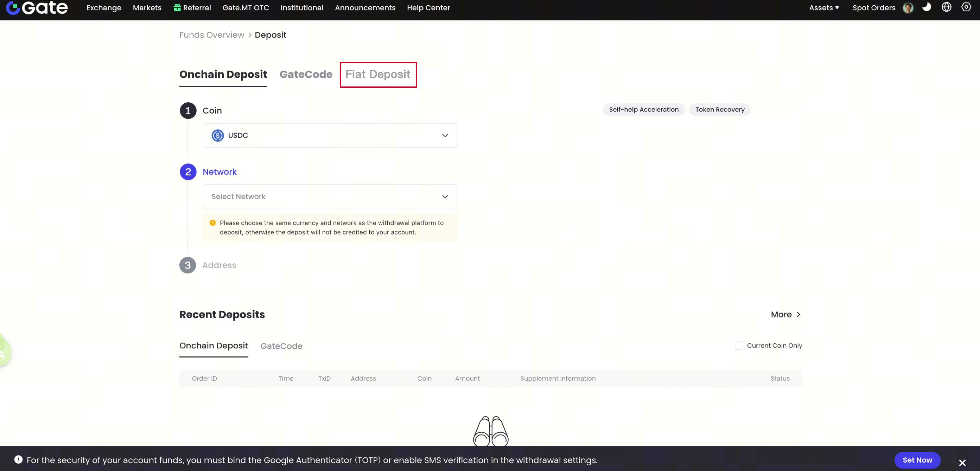Switch to dark mode moon icon

pyautogui.click(x=927, y=7)
